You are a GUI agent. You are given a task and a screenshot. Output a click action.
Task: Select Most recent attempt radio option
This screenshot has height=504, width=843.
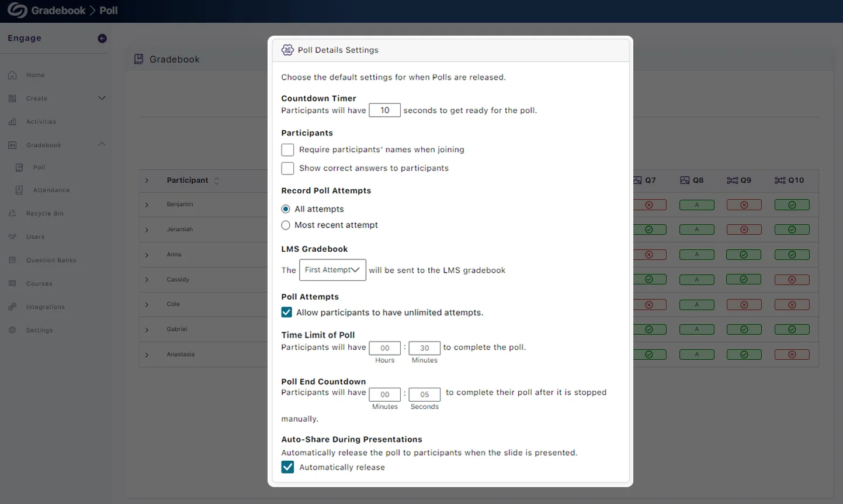click(286, 225)
